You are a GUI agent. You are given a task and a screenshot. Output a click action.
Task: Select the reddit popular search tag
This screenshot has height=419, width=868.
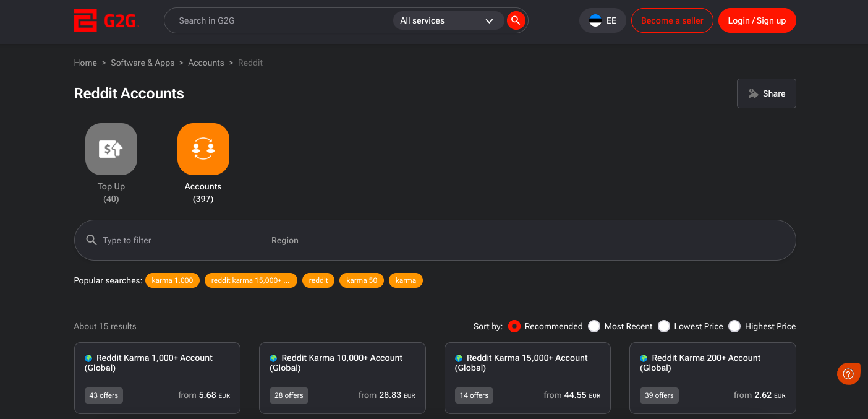pyautogui.click(x=318, y=280)
